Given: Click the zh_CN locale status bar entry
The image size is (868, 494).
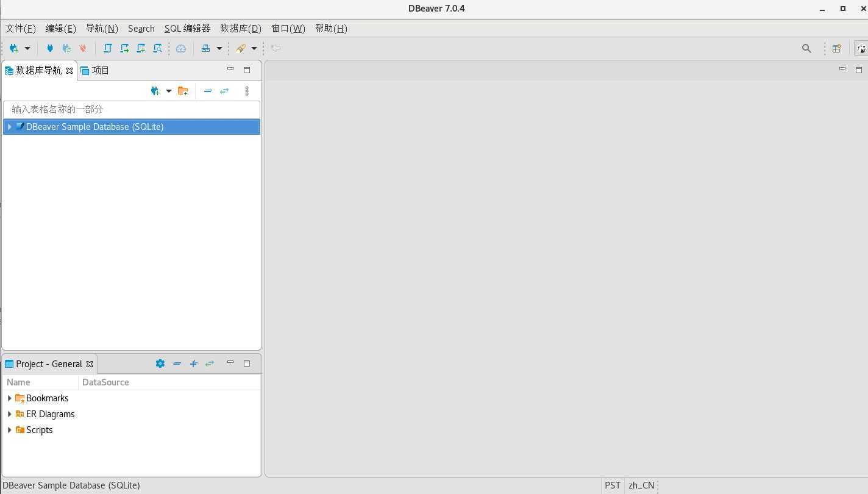Looking at the screenshot, I should coord(641,485).
